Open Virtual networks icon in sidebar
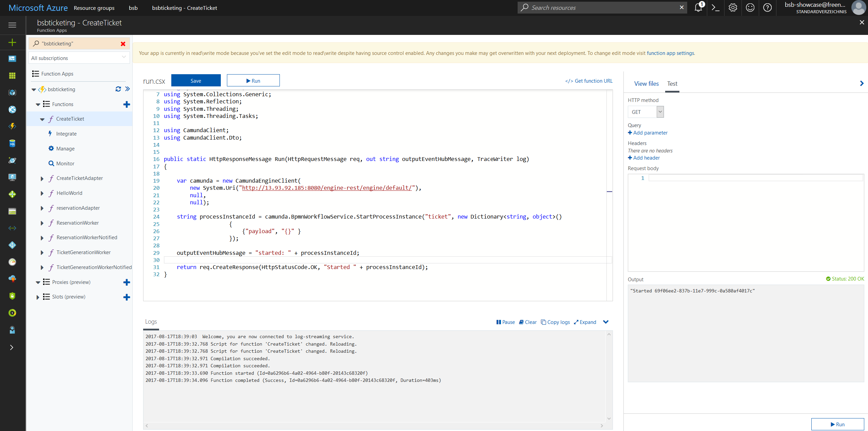 coord(12,228)
